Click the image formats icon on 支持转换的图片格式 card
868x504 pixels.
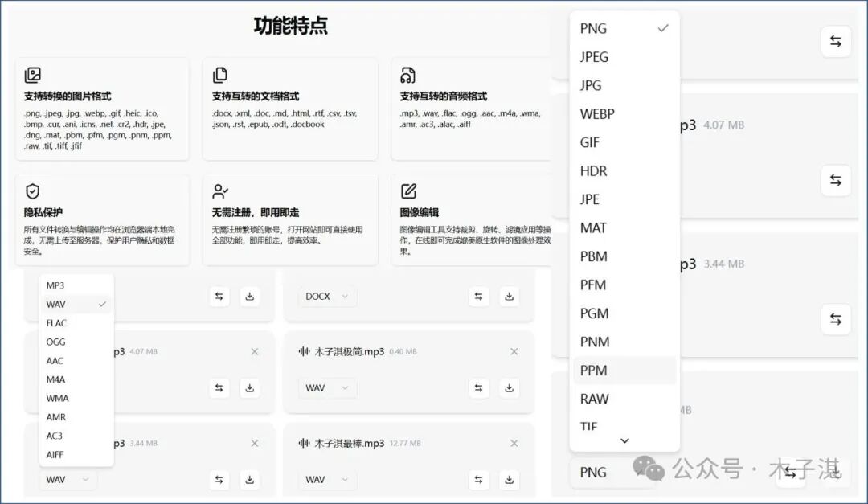[32, 74]
